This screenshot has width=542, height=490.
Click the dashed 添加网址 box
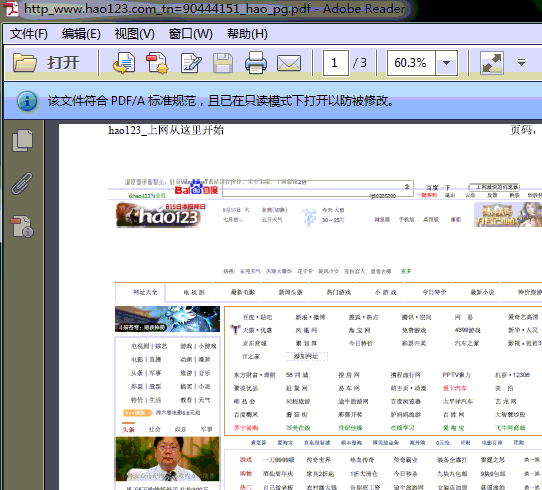307,356
